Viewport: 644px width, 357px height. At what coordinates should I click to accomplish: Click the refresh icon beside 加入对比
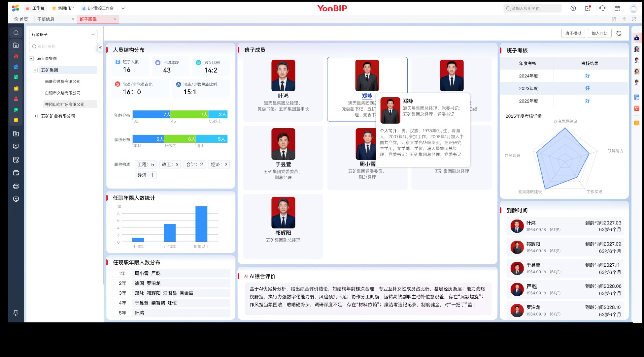coord(619,33)
